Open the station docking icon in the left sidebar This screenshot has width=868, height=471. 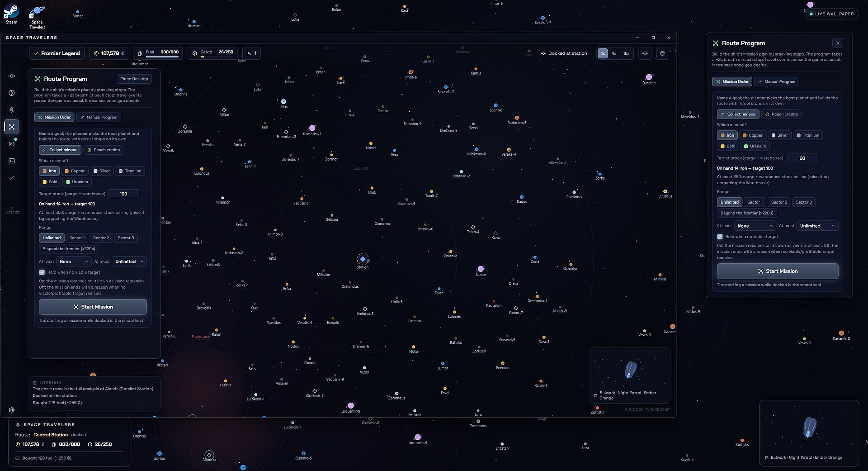(x=12, y=76)
